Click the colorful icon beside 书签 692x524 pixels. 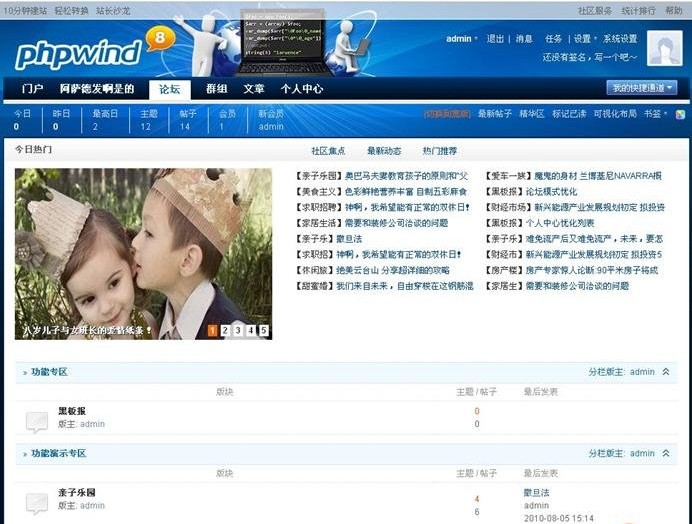coord(680,114)
